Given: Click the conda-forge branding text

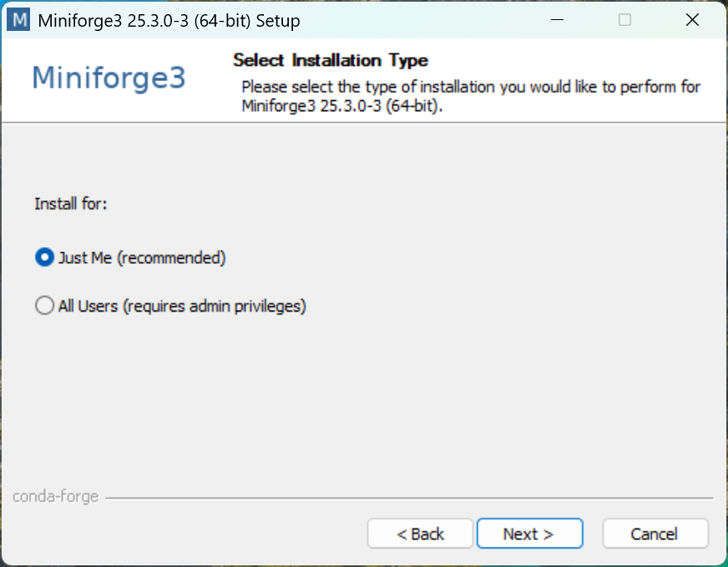Looking at the screenshot, I should (56, 497).
